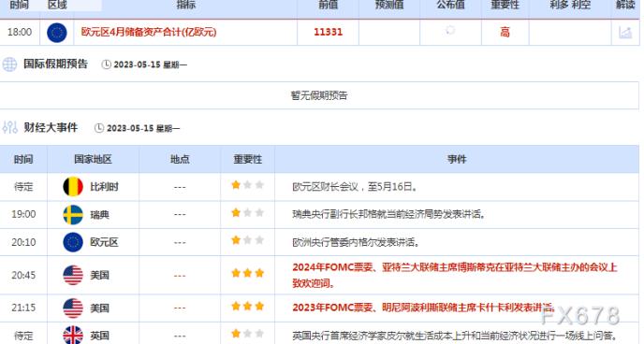Click the 19:00 time cell
Viewport: 644px width, 344px height.
(23, 214)
